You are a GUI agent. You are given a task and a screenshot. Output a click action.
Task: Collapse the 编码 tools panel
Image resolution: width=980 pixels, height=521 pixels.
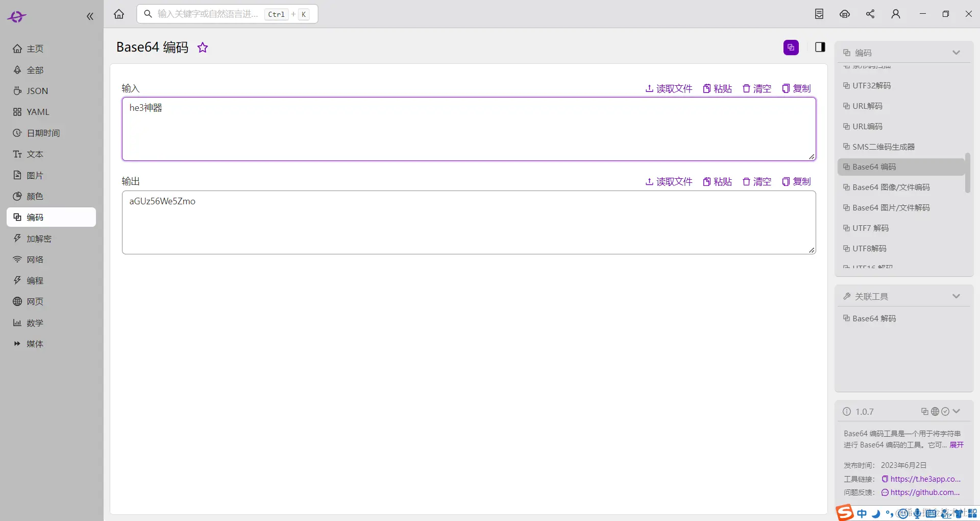click(957, 52)
